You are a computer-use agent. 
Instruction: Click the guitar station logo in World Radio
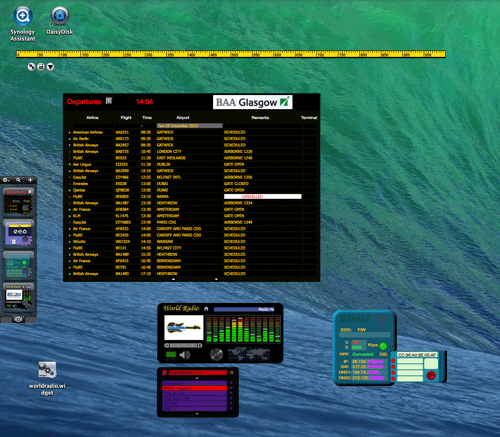[x=184, y=328]
